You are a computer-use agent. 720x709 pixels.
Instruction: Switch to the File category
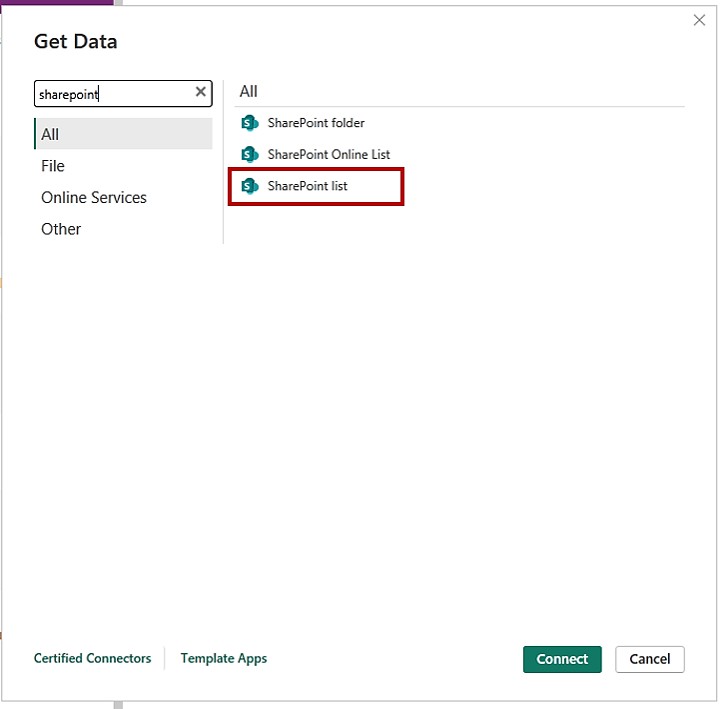pos(53,166)
